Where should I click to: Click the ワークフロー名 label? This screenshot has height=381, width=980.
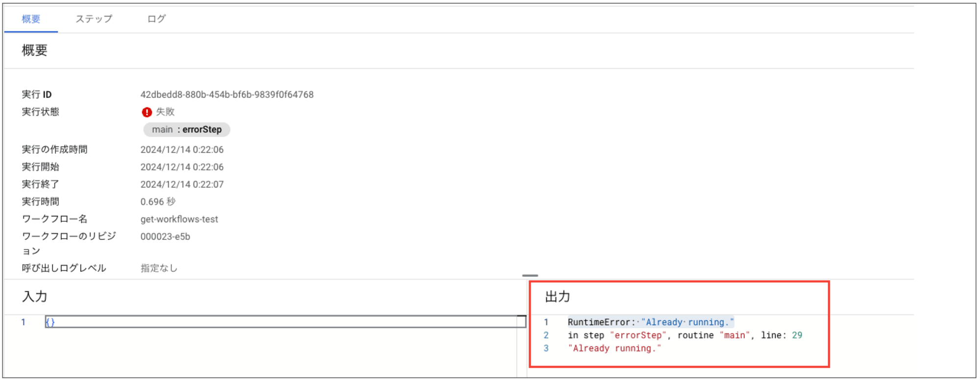point(54,219)
